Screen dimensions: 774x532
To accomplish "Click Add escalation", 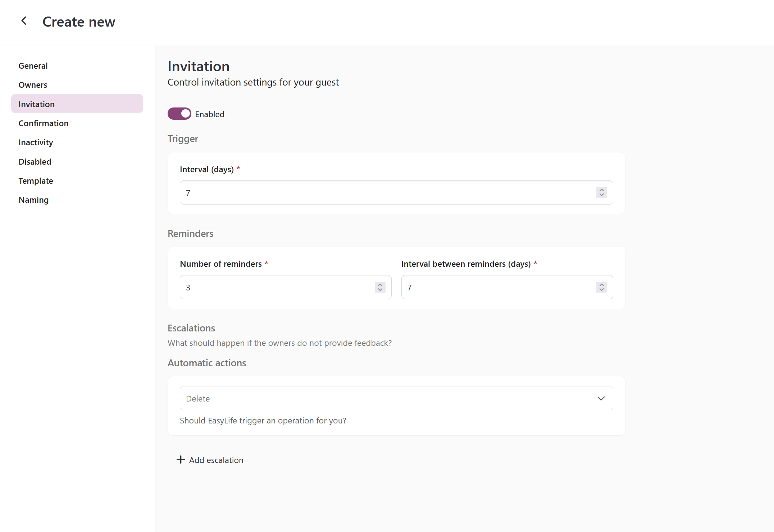I will tap(216, 460).
